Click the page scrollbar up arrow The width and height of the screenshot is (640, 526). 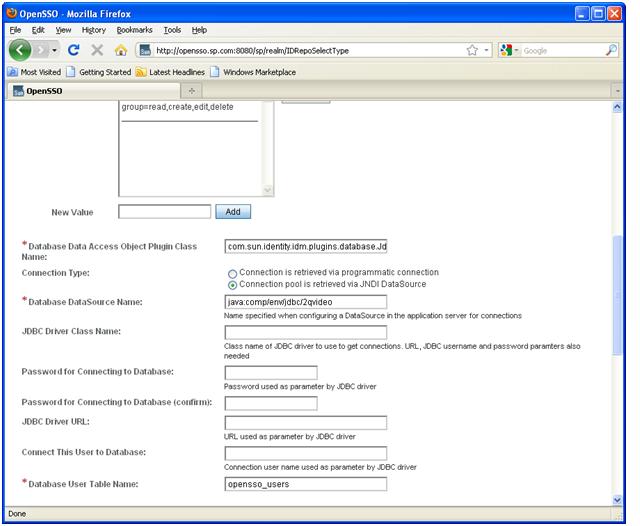pyautogui.click(x=617, y=107)
